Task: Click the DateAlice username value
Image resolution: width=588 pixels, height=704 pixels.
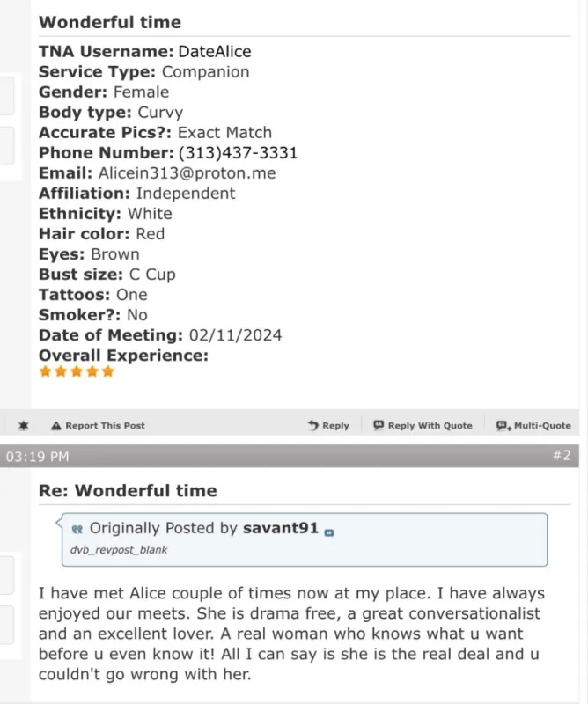Action: tap(215, 52)
